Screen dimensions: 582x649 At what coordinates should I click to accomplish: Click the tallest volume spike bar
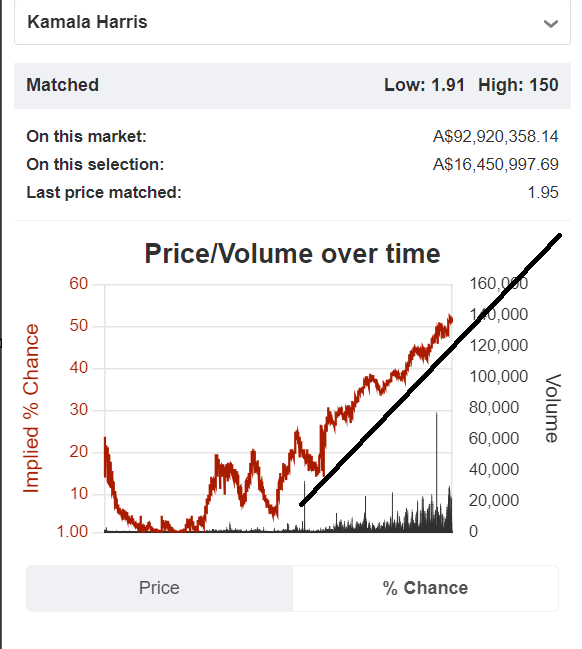436,472
